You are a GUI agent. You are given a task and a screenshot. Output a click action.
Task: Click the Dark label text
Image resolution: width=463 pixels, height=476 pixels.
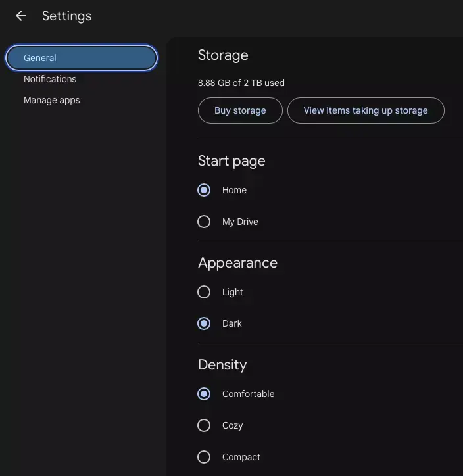click(232, 323)
